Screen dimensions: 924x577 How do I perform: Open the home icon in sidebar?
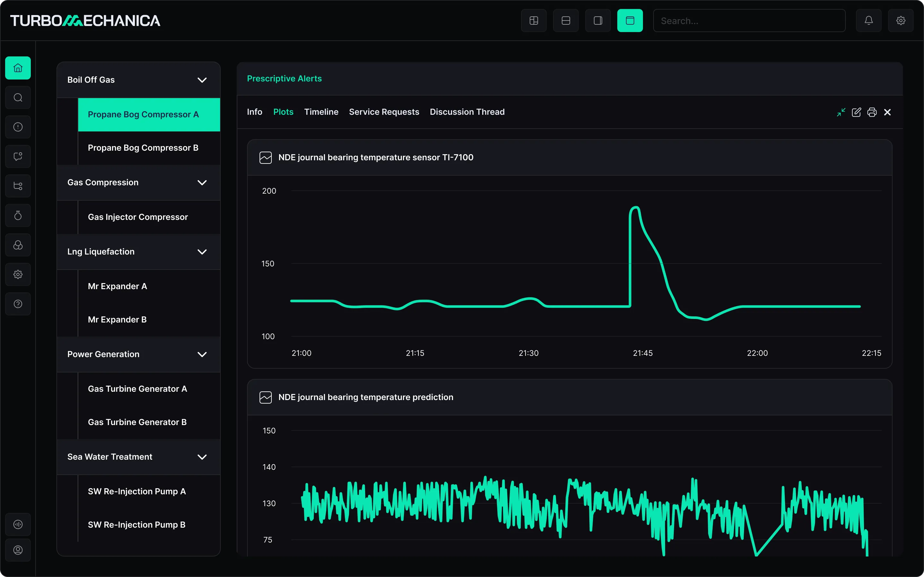coord(18,68)
